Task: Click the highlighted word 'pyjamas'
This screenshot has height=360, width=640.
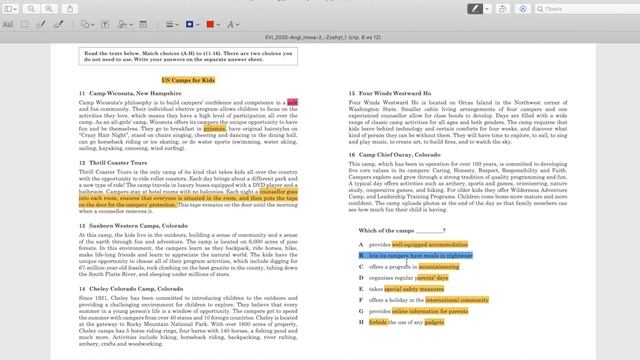Action: click(x=215, y=129)
